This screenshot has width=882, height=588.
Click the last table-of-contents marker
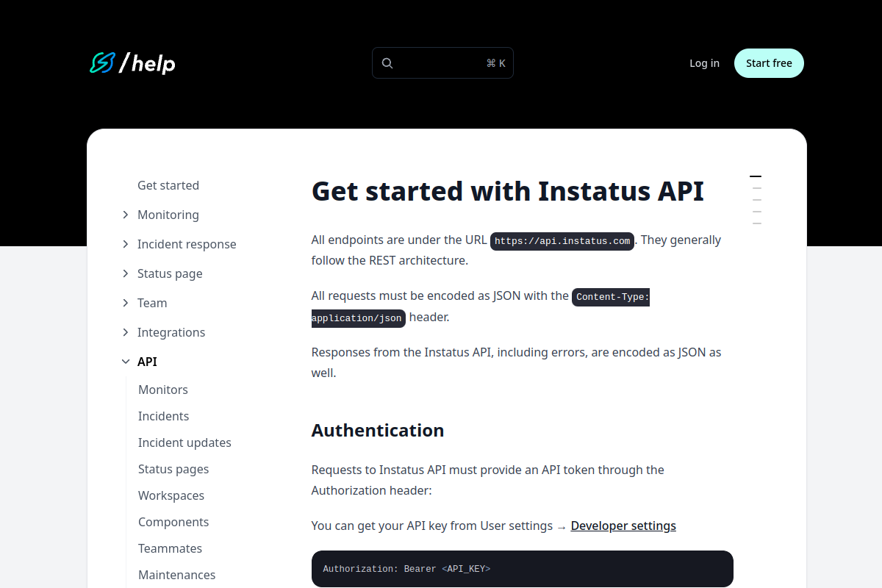757,223
